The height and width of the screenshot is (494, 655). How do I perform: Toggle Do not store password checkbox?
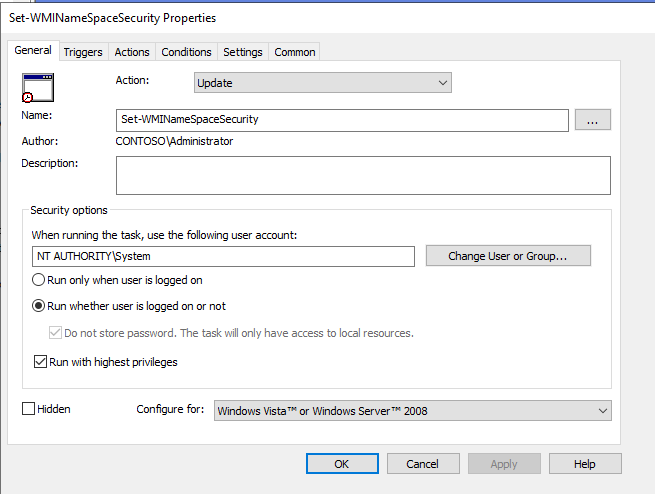tap(55, 333)
